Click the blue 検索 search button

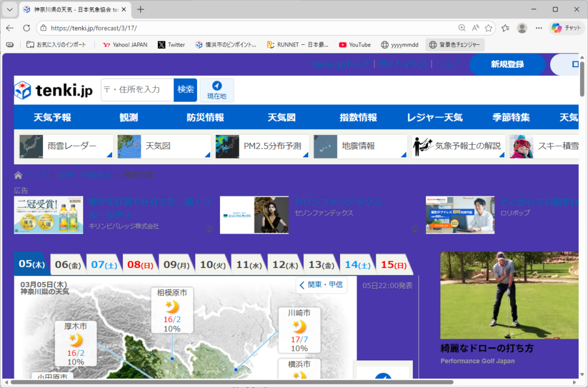coord(185,90)
